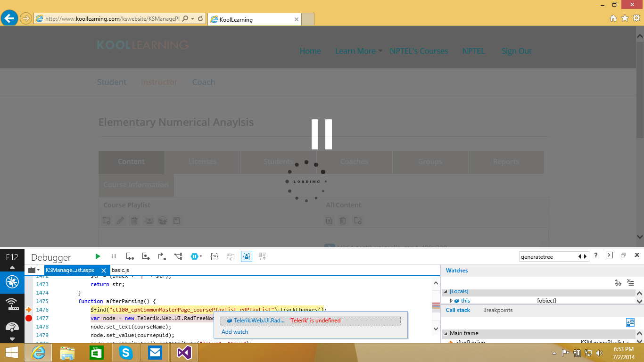Toggle the breakpoint on line 1477
The width and height of the screenshot is (644, 362).
pos(28,318)
